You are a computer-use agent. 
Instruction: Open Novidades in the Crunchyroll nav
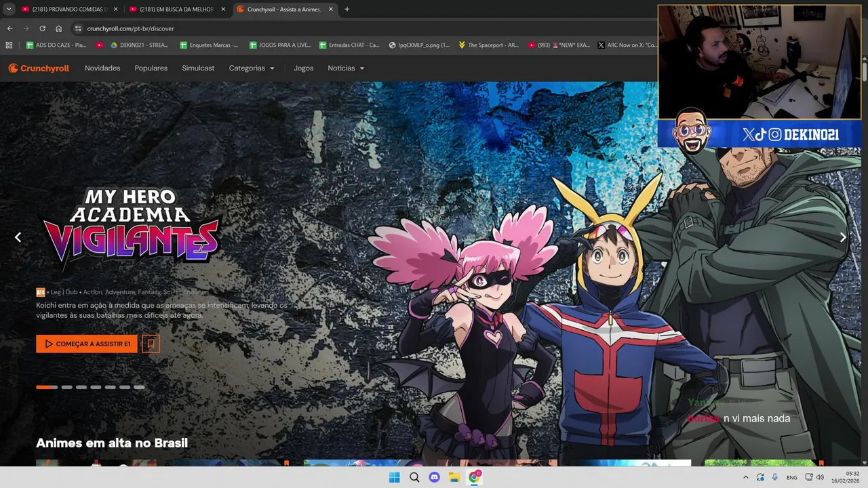(102, 68)
